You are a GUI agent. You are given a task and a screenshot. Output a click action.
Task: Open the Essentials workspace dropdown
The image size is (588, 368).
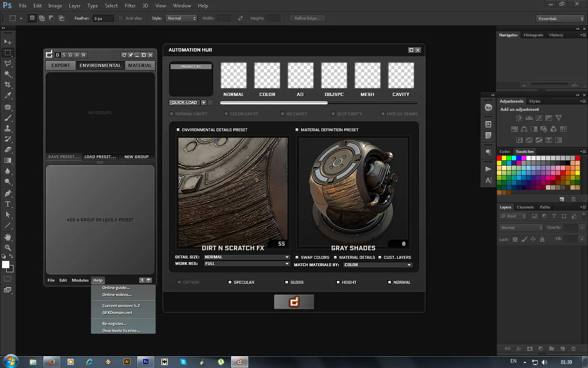coord(560,19)
